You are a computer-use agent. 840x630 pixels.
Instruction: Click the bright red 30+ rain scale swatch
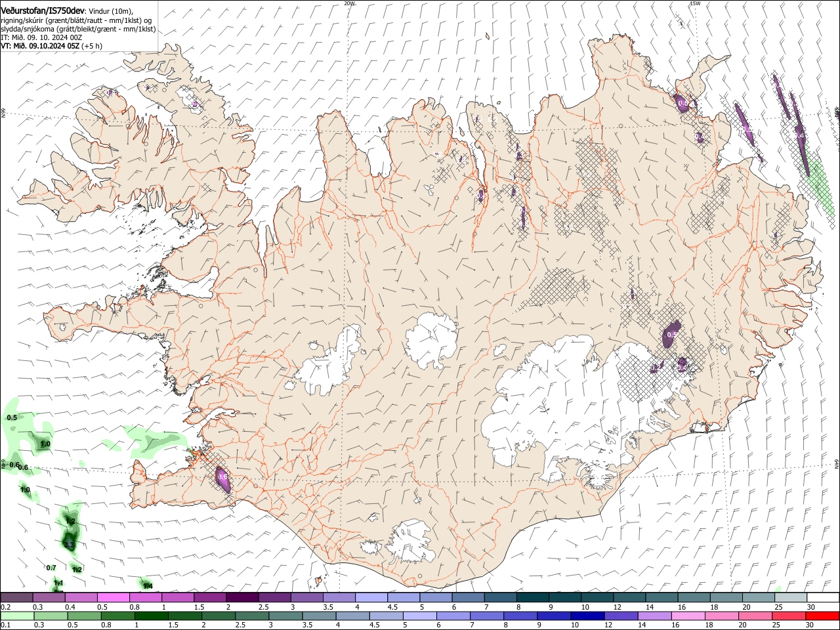coord(822,616)
